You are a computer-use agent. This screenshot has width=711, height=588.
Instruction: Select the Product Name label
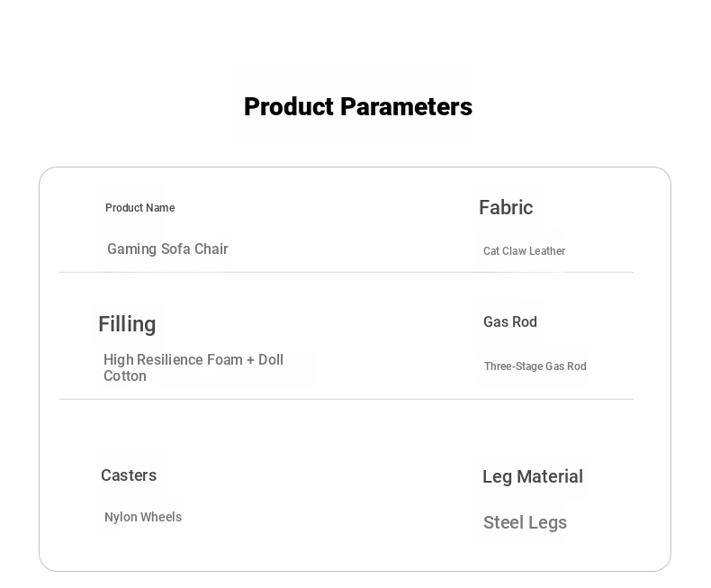click(140, 208)
